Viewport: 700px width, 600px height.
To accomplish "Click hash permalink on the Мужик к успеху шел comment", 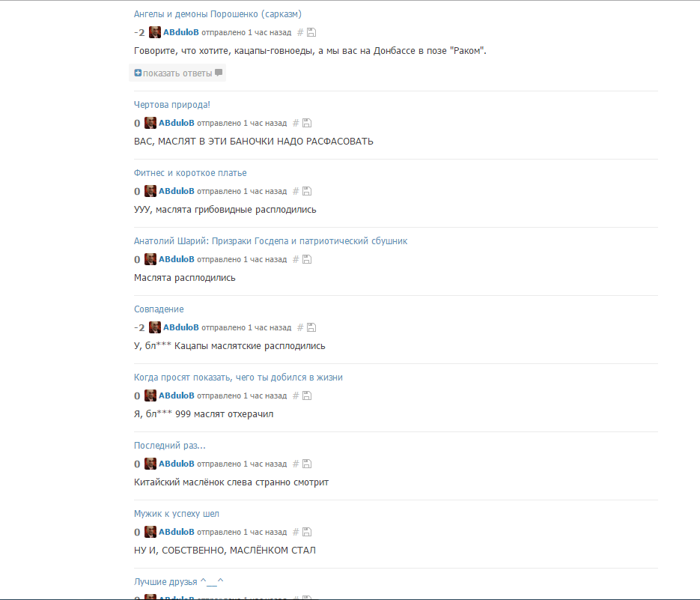I will pos(296,532).
